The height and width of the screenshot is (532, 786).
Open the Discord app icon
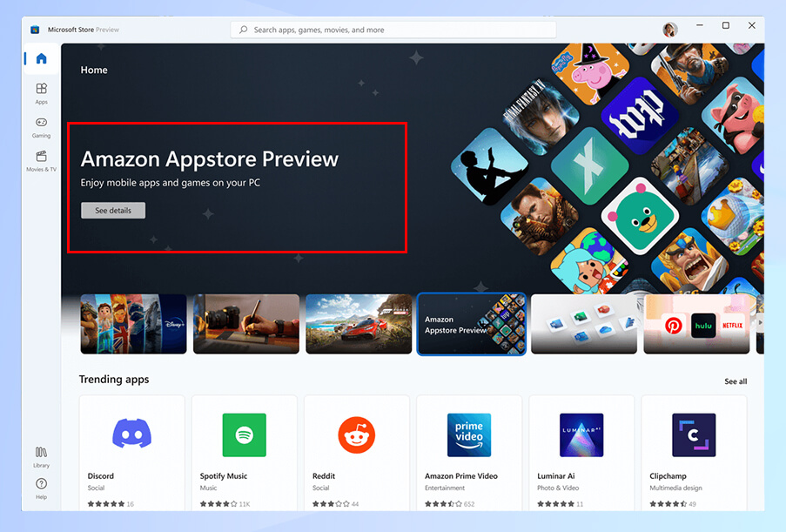(x=131, y=434)
